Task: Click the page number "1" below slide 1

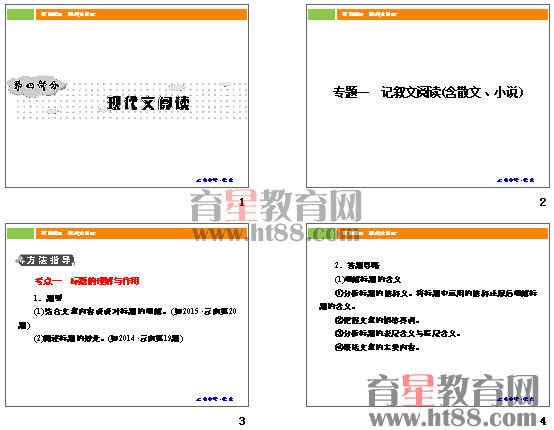Action: point(242,202)
